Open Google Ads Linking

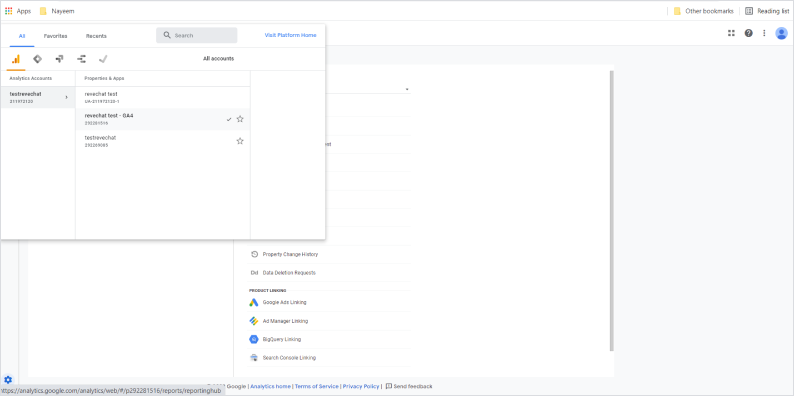[285, 302]
